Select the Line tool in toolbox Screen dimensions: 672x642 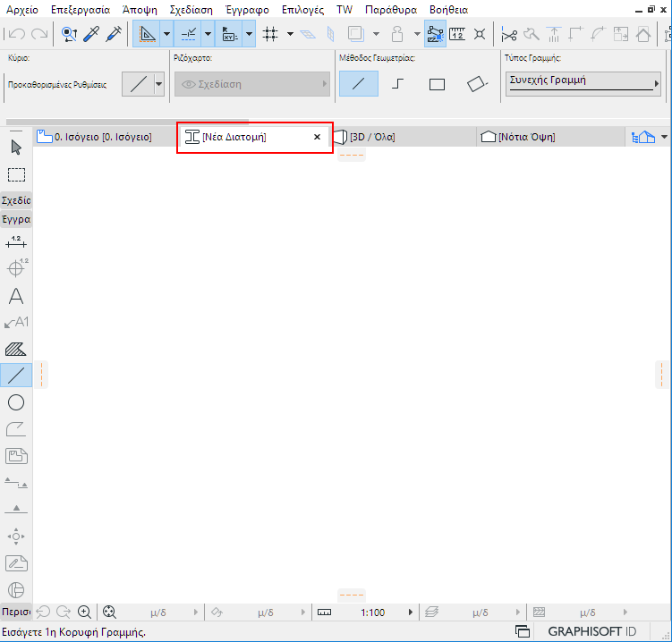pos(16,376)
